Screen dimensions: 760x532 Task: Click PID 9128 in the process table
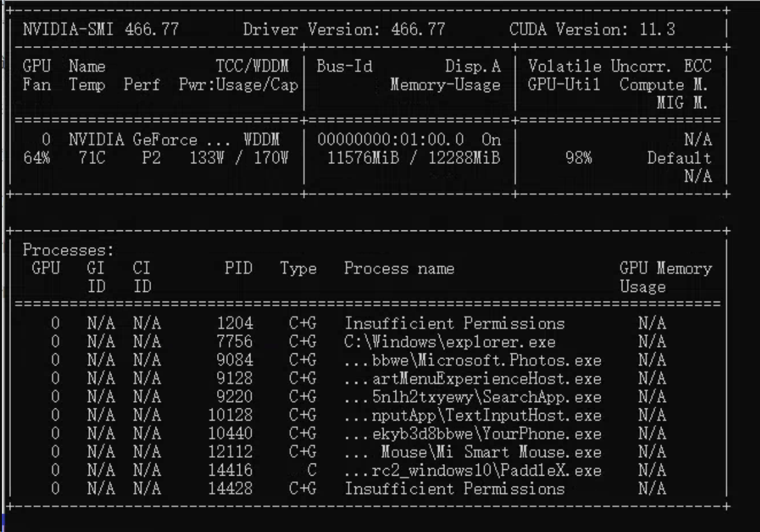pos(235,378)
